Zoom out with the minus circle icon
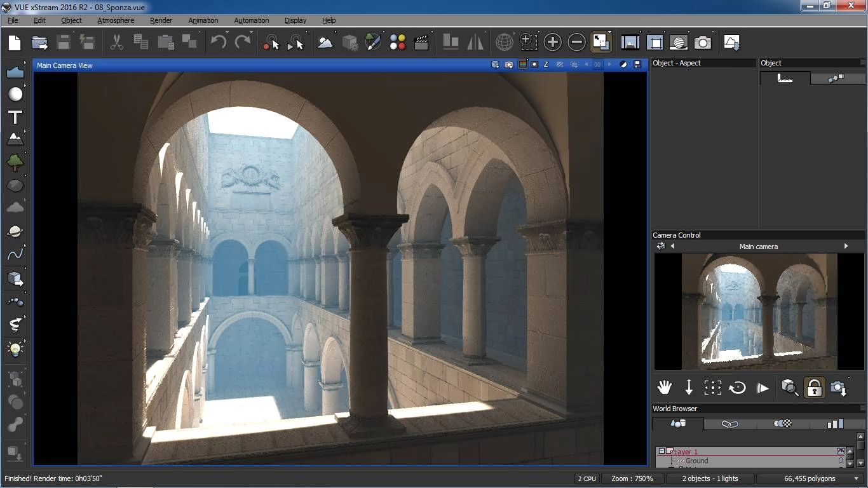Viewport: 868px width, 488px height. 576,43
